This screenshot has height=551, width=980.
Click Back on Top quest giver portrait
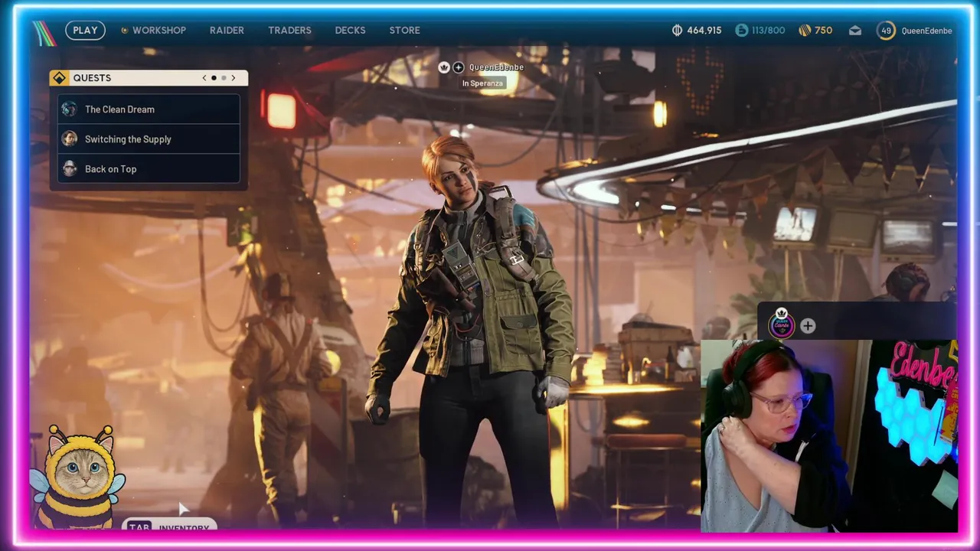tap(70, 169)
